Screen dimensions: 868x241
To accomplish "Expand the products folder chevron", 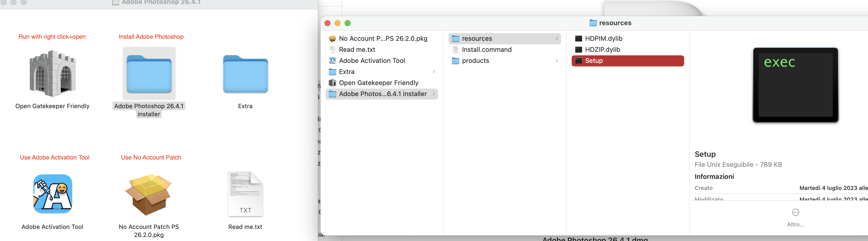I will (557, 61).
